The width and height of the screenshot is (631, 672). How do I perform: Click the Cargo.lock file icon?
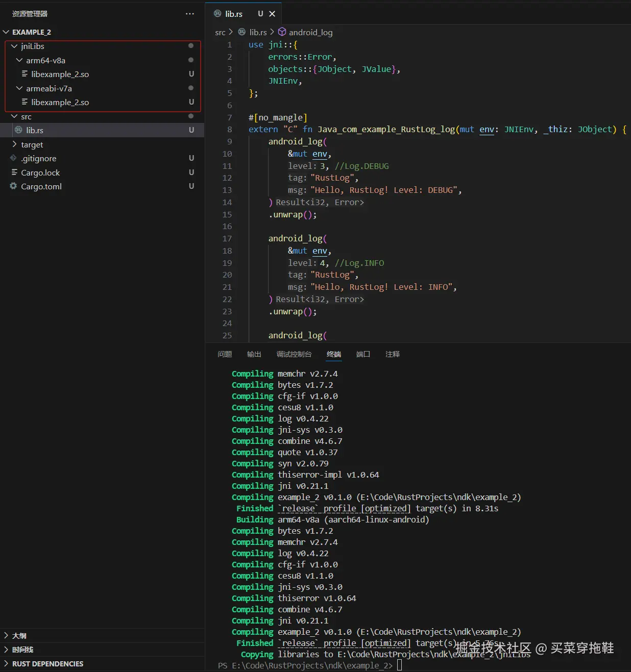pos(14,172)
